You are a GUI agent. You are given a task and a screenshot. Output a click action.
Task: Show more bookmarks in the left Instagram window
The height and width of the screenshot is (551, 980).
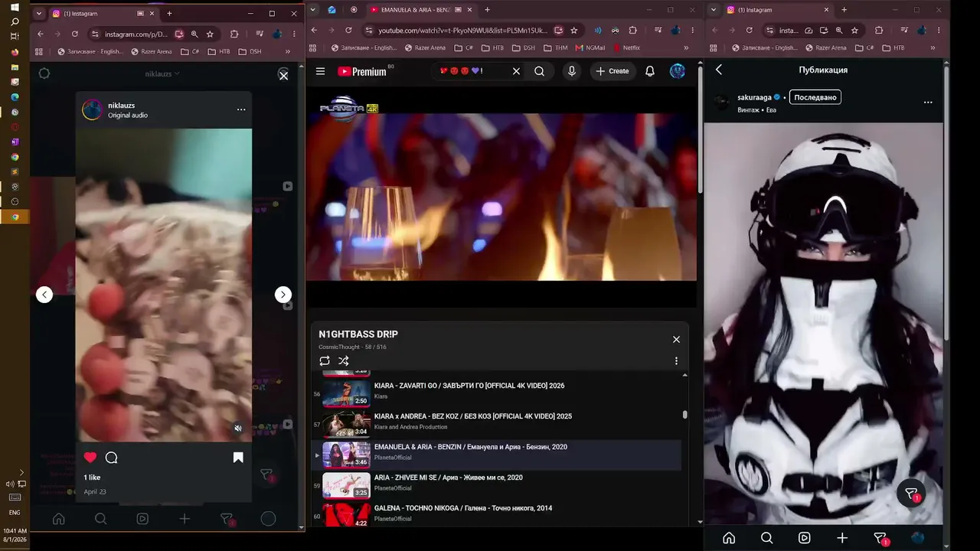288,51
